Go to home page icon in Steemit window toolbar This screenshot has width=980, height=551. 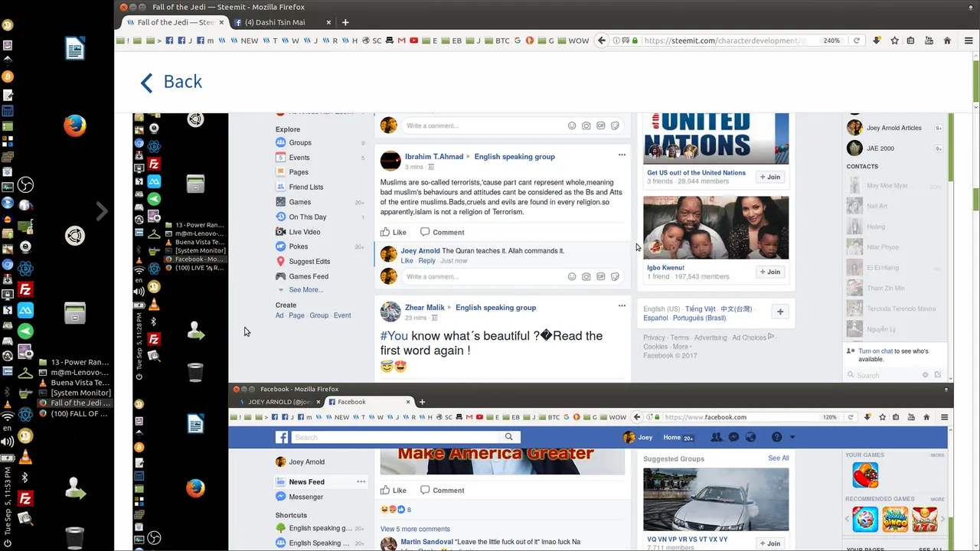coord(947,41)
